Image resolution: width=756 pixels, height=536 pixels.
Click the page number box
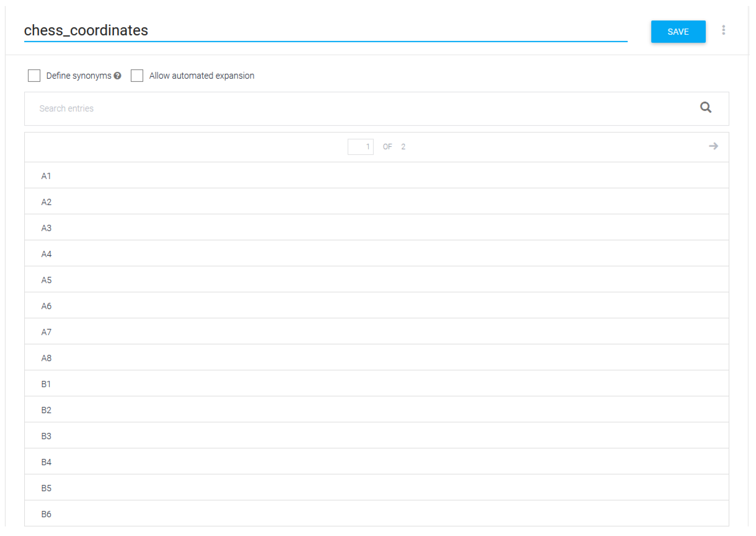pyautogui.click(x=361, y=147)
